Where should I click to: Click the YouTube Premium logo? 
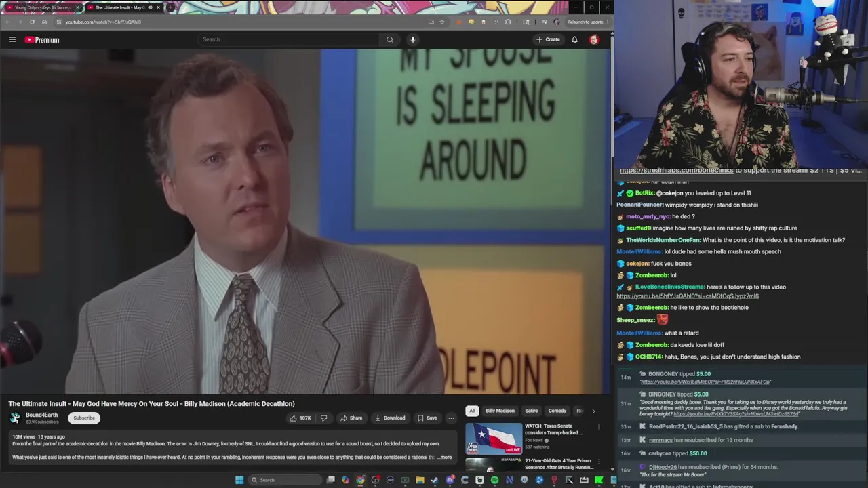pyautogui.click(x=42, y=39)
